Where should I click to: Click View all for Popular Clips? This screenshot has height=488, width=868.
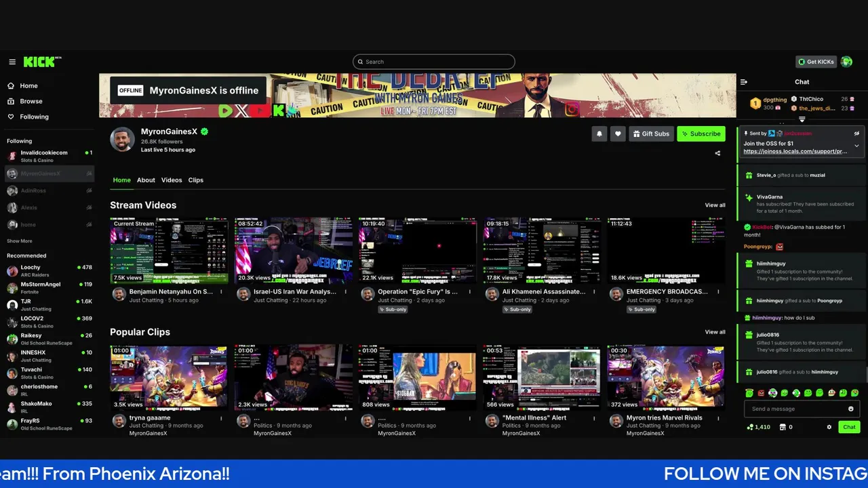coord(715,332)
